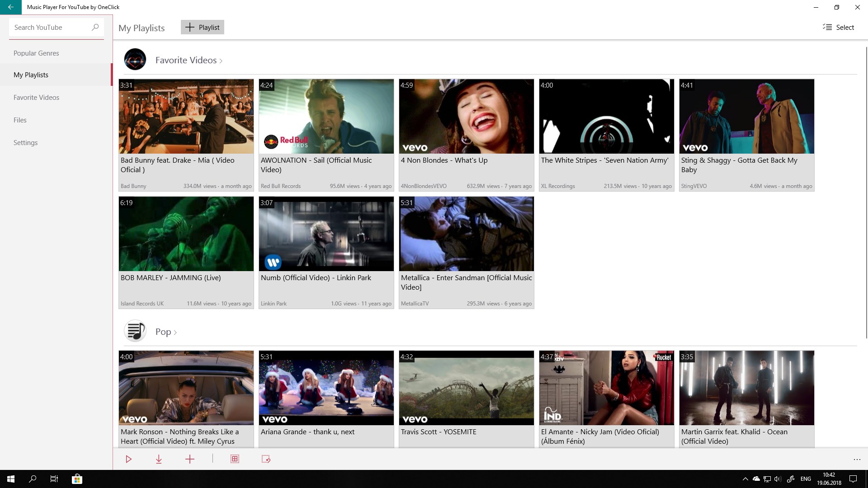Go back using the teal back arrow
Viewport: 868px width, 488px height.
tap(11, 7)
